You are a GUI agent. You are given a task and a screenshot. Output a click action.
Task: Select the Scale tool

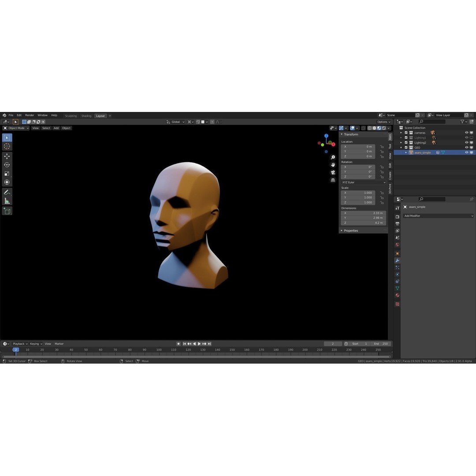[7, 174]
